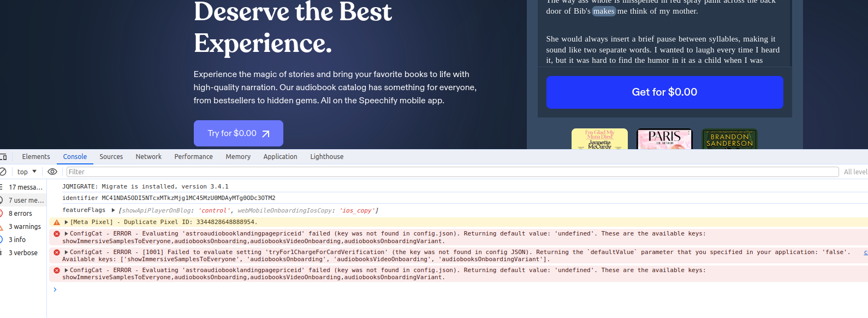Select the 'I'm Glad My Mom Died' book cover
Viewport: 868px width, 318px height.
[x=599, y=139]
